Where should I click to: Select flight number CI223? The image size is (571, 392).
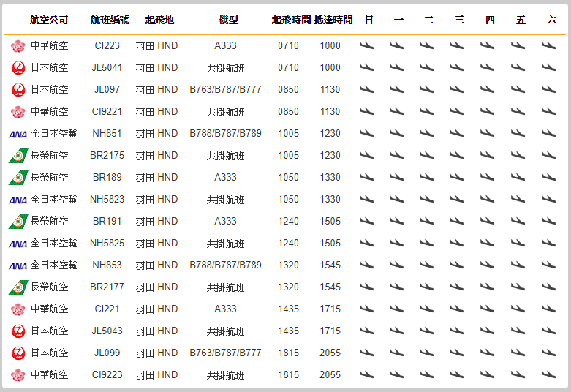(107, 45)
